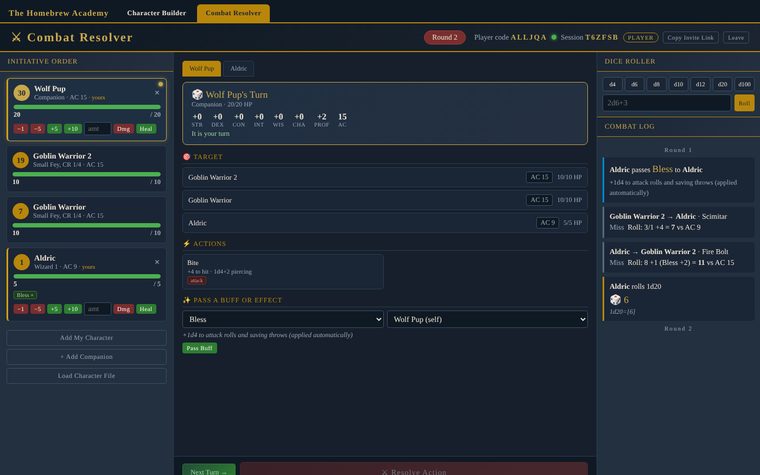Click the Round 2 badge
Screen dimensions: 760x475
[444, 37]
